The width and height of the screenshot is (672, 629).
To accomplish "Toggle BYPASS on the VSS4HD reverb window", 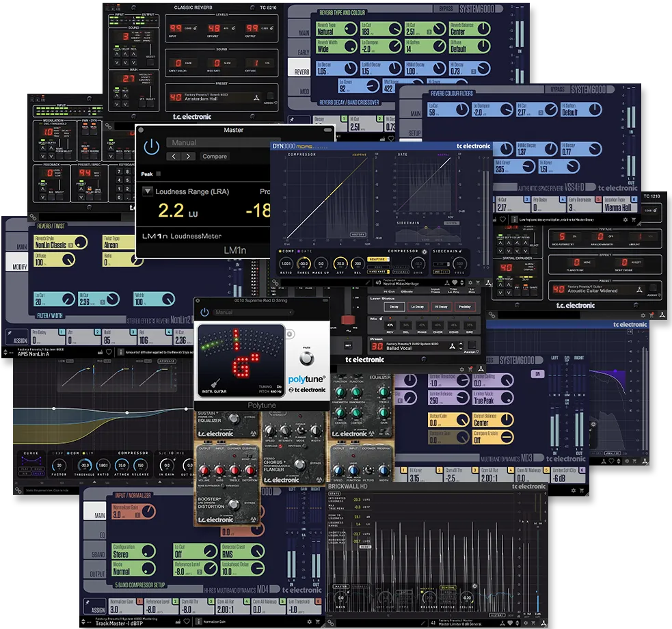I will [x=557, y=90].
